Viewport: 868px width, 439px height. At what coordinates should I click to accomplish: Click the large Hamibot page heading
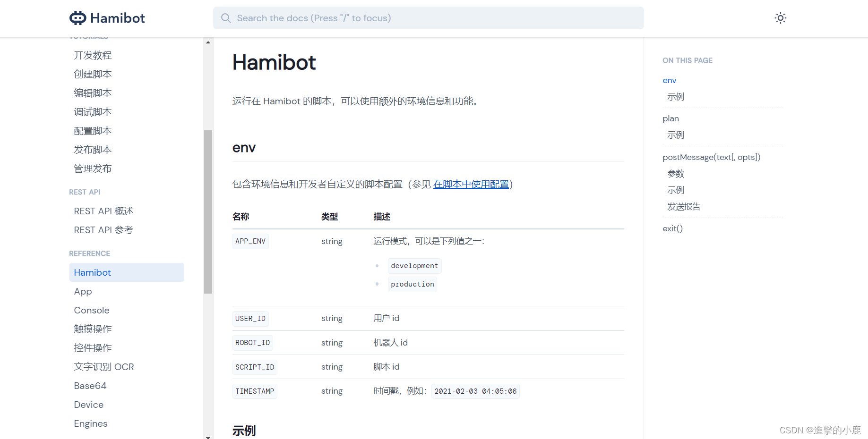[x=274, y=62]
